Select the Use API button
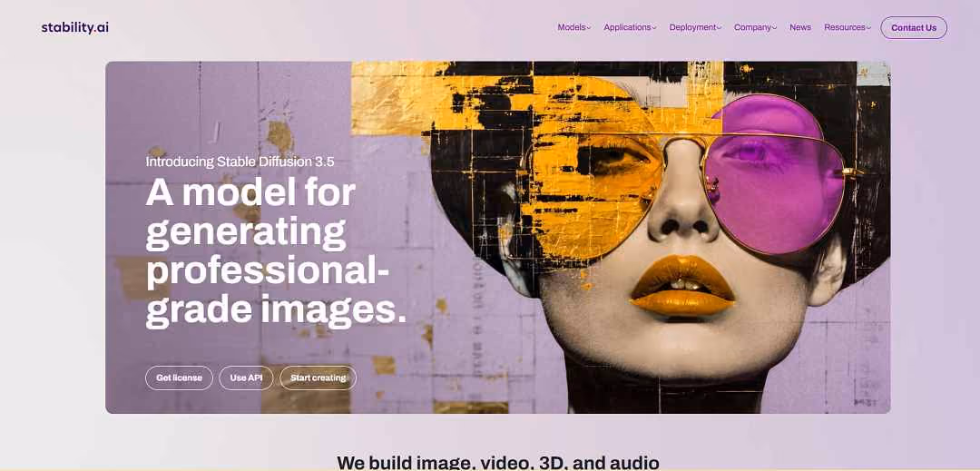 pos(246,378)
